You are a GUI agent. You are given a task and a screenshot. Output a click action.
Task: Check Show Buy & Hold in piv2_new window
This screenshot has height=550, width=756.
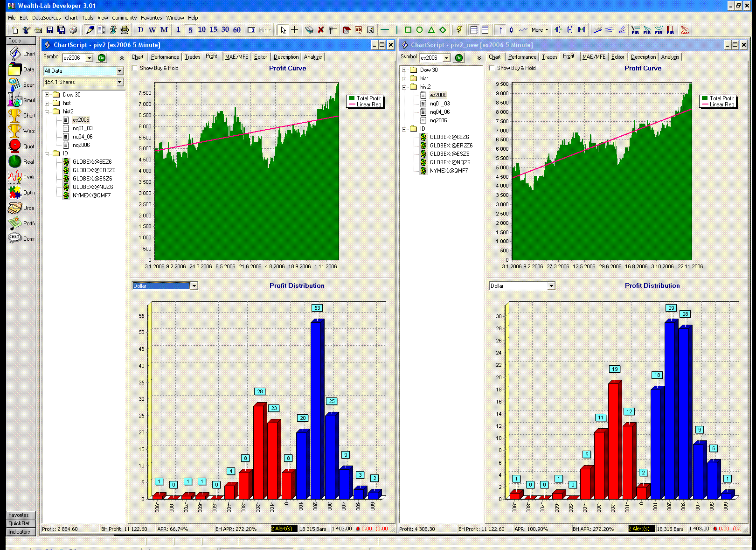(492, 68)
